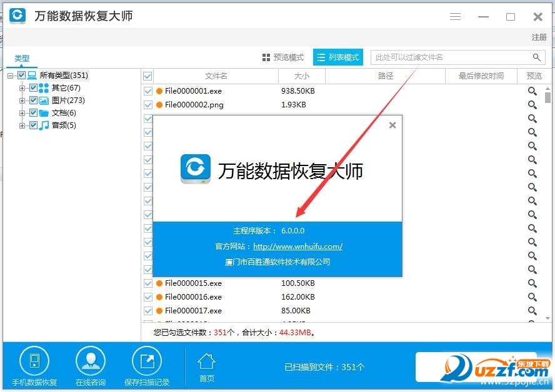
Task: Preview File0000001.exe with magnifier icon
Action: (x=532, y=91)
